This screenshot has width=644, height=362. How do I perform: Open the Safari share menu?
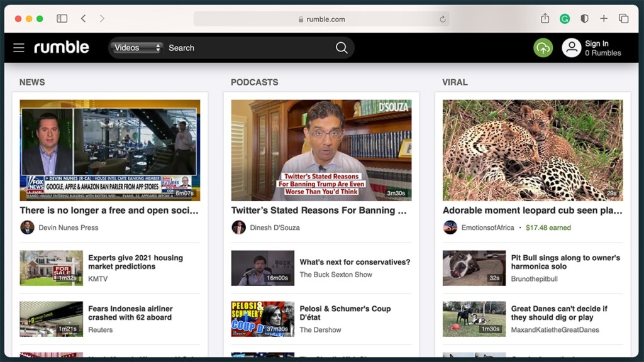click(x=545, y=18)
